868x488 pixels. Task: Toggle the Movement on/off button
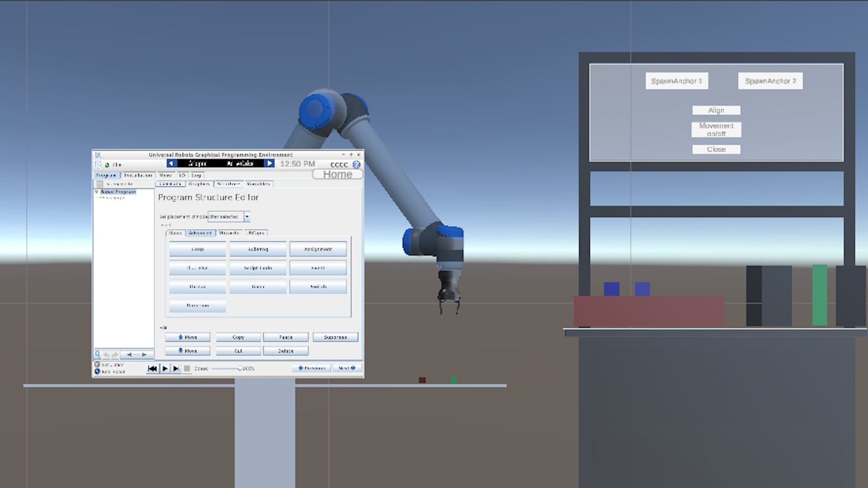[x=716, y=130]
